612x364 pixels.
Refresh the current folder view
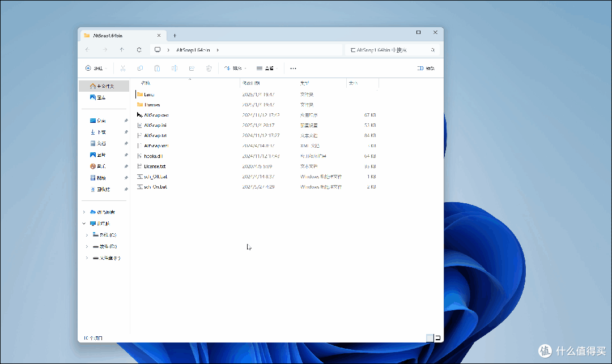click(x=139, y=50)
